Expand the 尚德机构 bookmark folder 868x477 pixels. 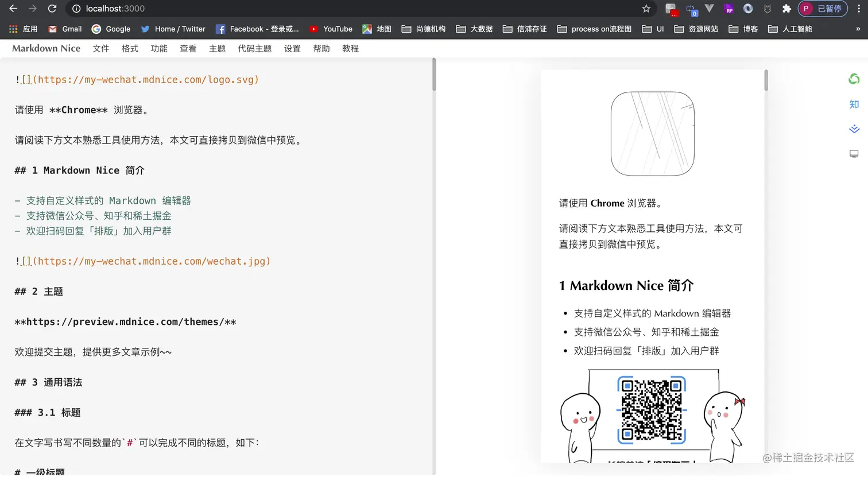point(424,29)
